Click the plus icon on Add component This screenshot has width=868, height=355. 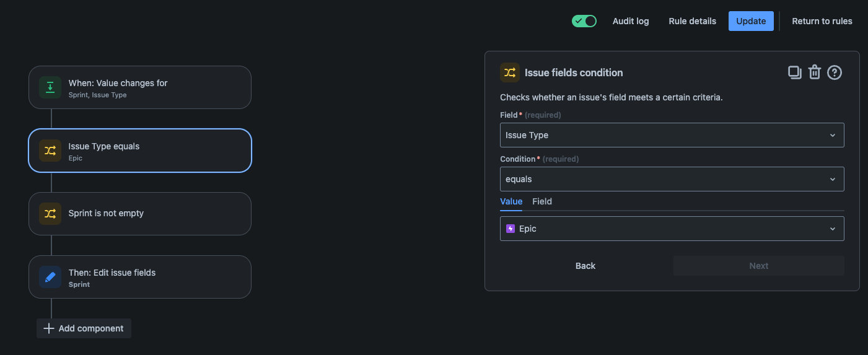(49, 328)
